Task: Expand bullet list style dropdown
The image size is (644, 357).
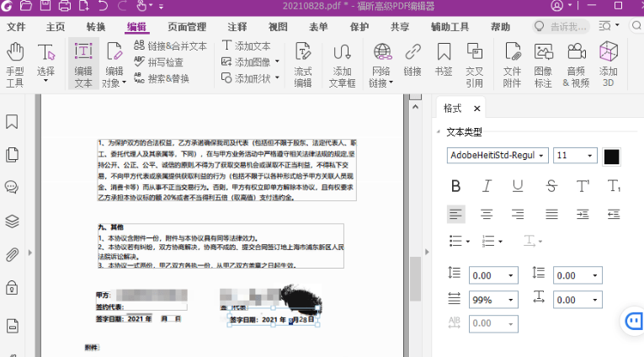Action: click(468, 241)
